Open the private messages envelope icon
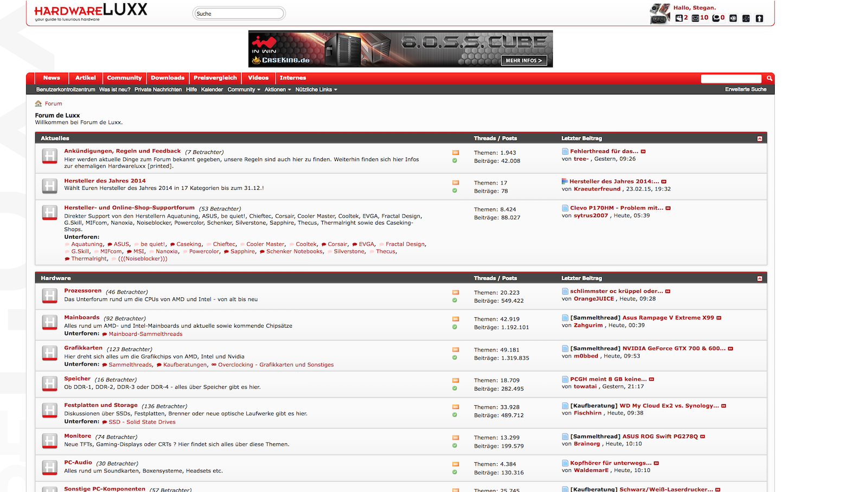This screenshot has width=868, height=492. pyautogui.click(x=695, y=18)
